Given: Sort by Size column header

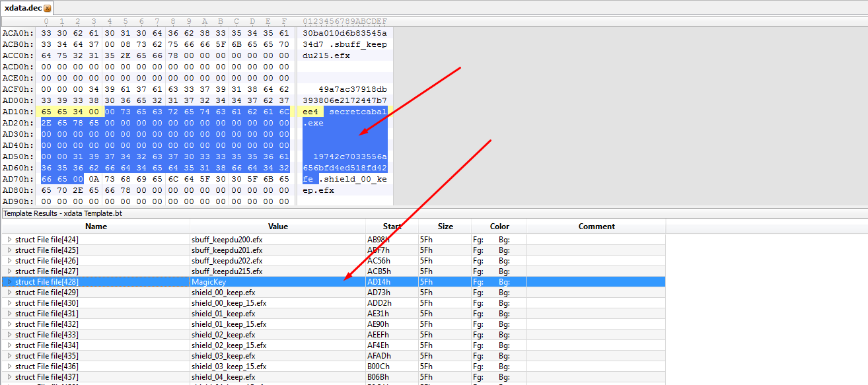Looking at the screenshot, I should pos(445,227).
